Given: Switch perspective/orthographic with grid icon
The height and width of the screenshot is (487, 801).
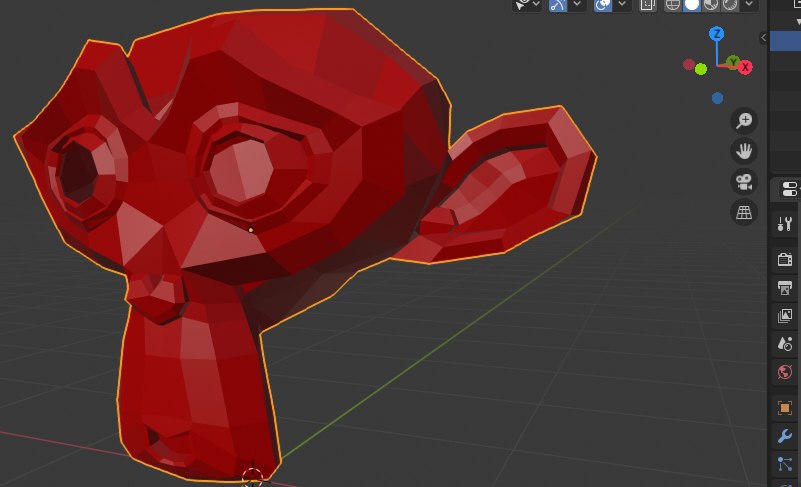Looking at the screenshot, I should [x=744, y=213].
